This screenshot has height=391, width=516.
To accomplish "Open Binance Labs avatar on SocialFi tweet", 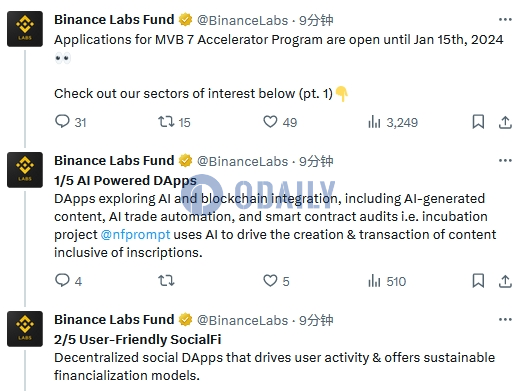I will [25, 329].
